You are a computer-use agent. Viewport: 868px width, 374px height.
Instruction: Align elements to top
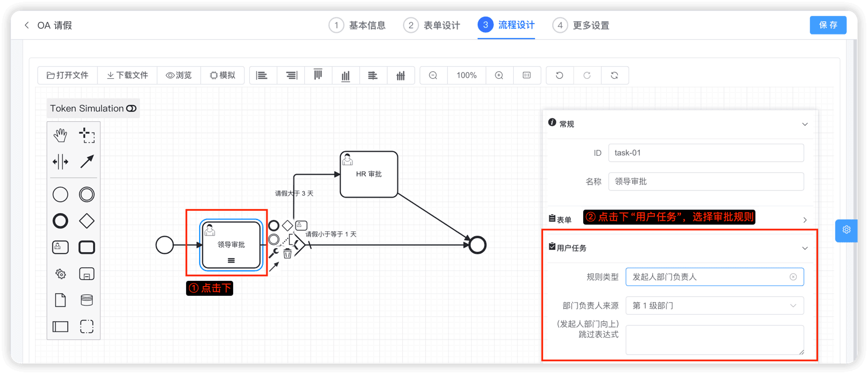point(318,75)
